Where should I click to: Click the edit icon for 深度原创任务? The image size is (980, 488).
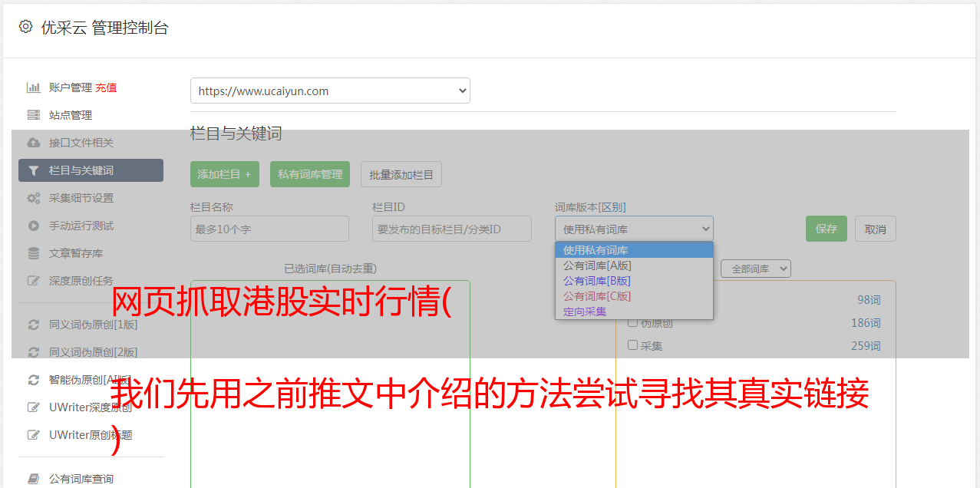(34, 281)
